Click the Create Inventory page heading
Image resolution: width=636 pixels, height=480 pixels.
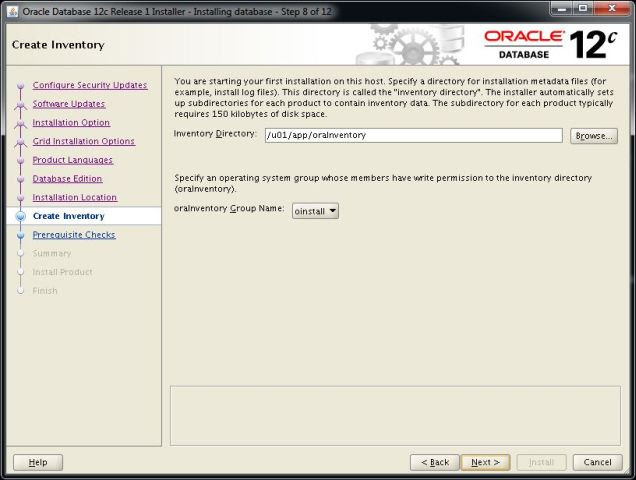(x=58, y=45)
